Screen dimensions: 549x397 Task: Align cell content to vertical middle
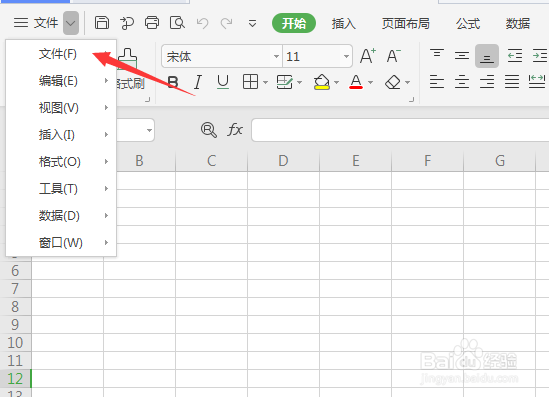click(462, 55)
